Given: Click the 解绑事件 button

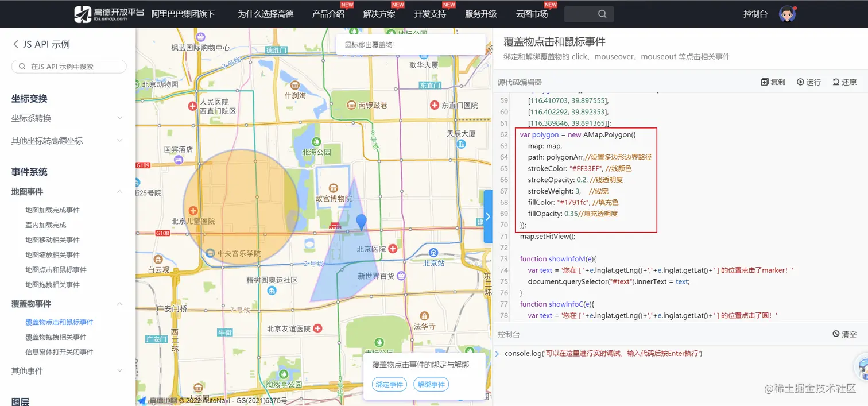Looking at the screenshot, I should pos(431,385).
